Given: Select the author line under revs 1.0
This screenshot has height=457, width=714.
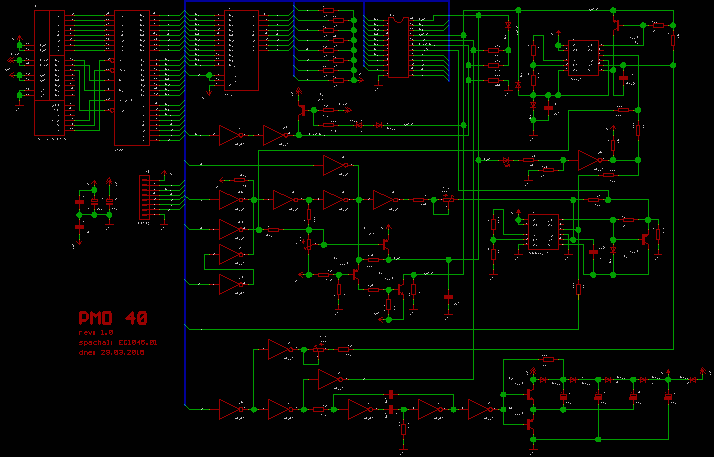Looking at the screenshot, I should pyautogui.click(x=117, y=343).
